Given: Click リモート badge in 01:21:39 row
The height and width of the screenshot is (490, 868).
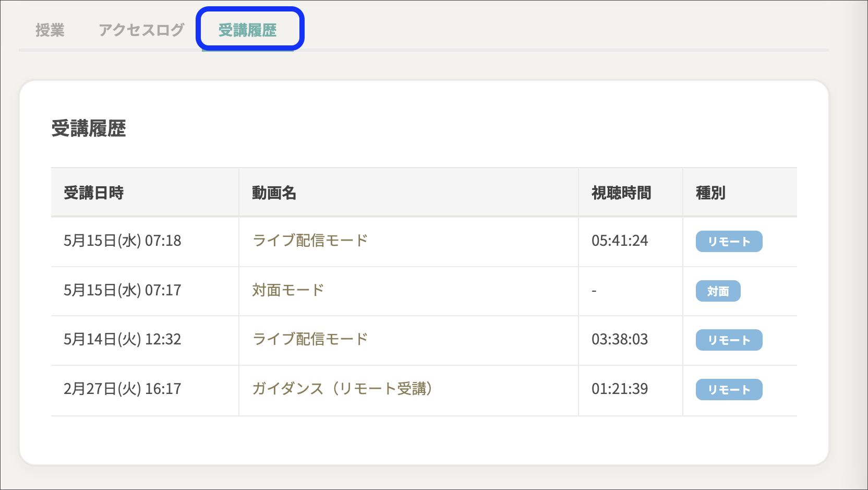Looking at the screenshot, I should coord(729,390).
